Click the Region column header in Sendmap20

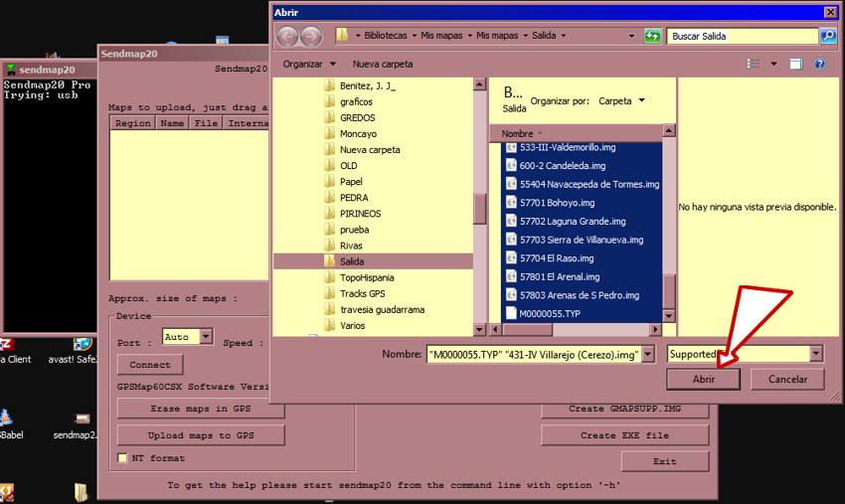click(133, 123)
